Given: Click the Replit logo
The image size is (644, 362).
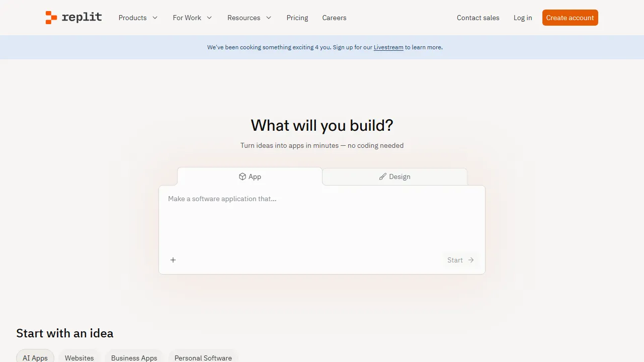Looking at the screenshot, I should tap(73, 18).
